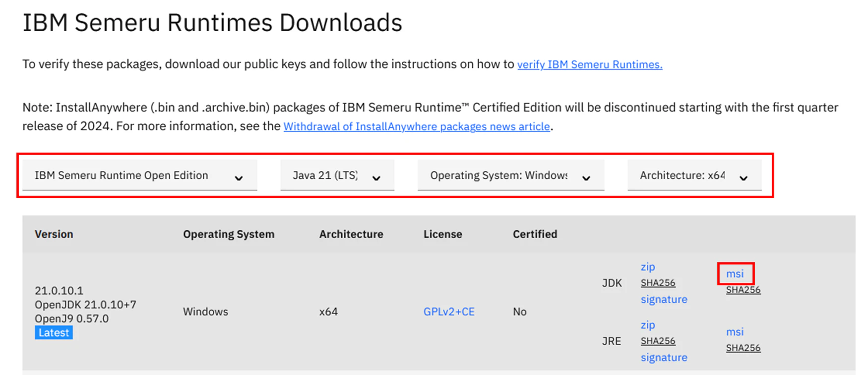
Task: Open the GPLv2+CE license link
Action: point(449,312)
